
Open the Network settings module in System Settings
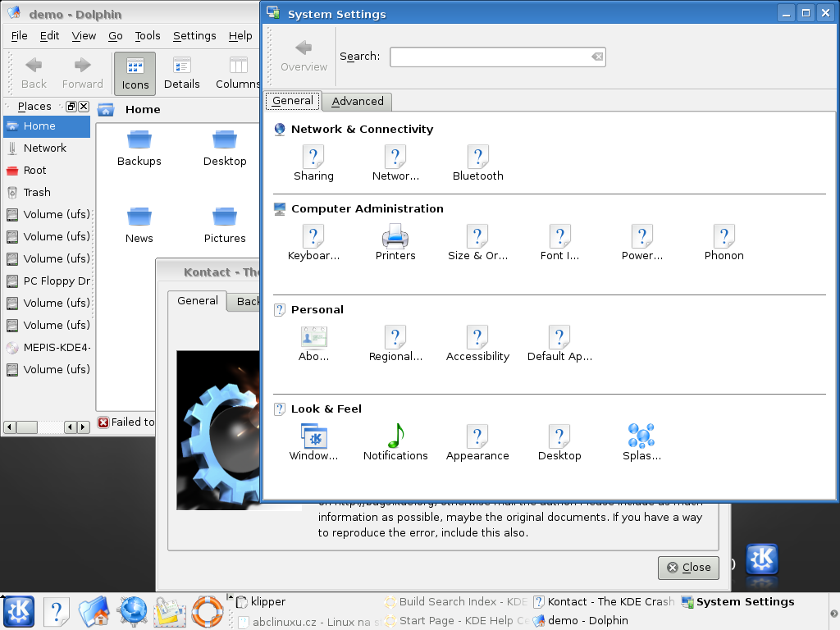[x=395, y=163]
